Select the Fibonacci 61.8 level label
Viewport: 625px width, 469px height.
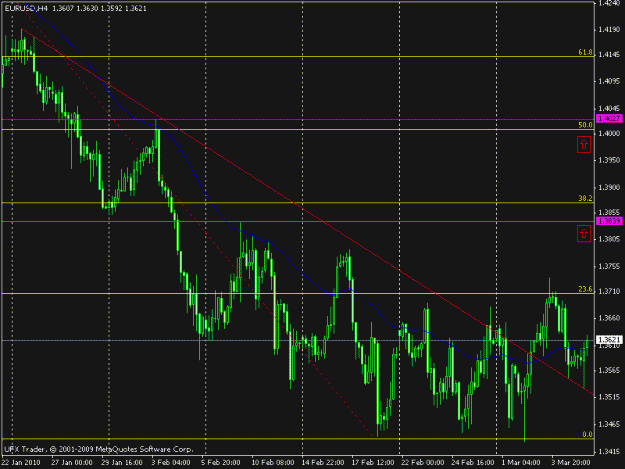585,52
